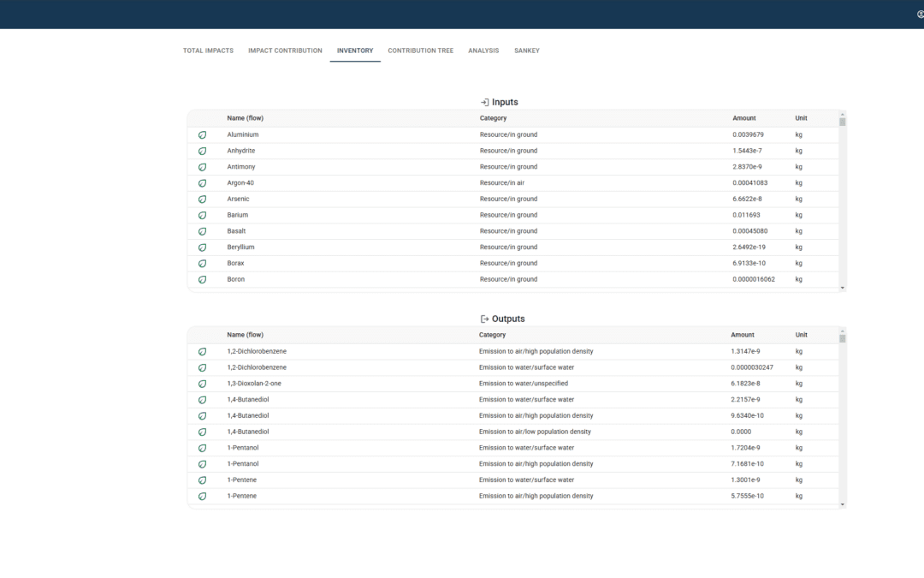
Task: Click the Outputs table scrollbar thumb
Action: coord(843,338)
